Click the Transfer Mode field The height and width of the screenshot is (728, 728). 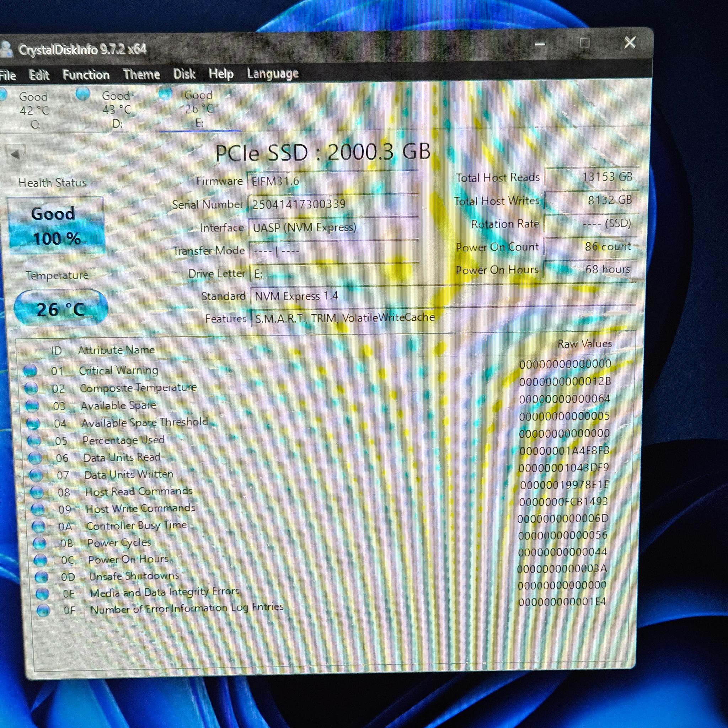[333, 250]
